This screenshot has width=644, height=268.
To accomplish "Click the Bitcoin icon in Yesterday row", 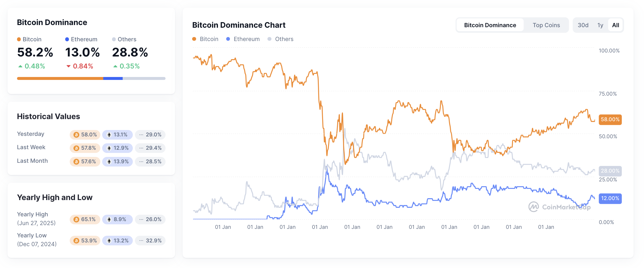I will tap(76, 135).
